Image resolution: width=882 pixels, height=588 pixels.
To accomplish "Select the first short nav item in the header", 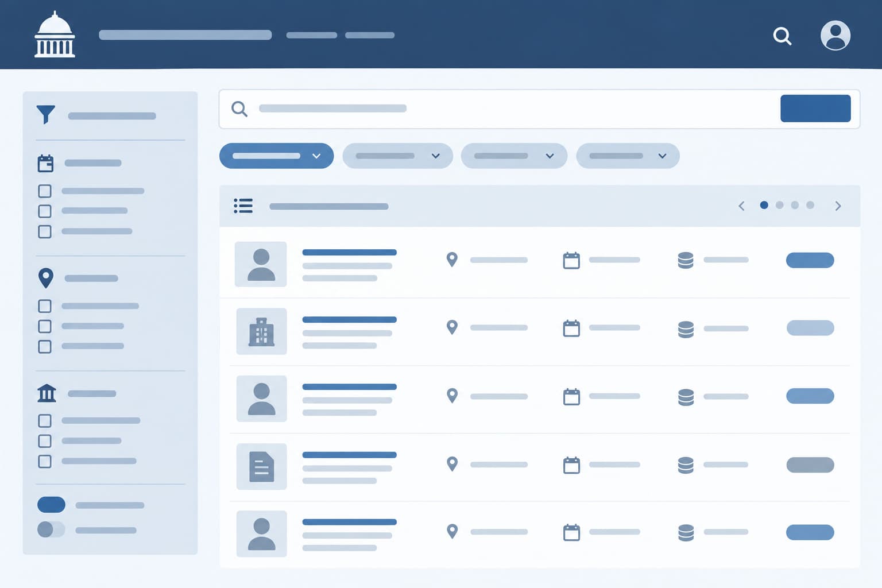I will click(x=312, y=35).
